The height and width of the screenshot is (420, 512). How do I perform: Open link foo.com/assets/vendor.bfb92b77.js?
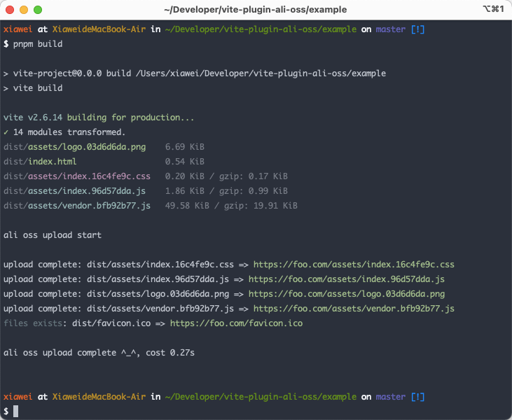[354, 309]
